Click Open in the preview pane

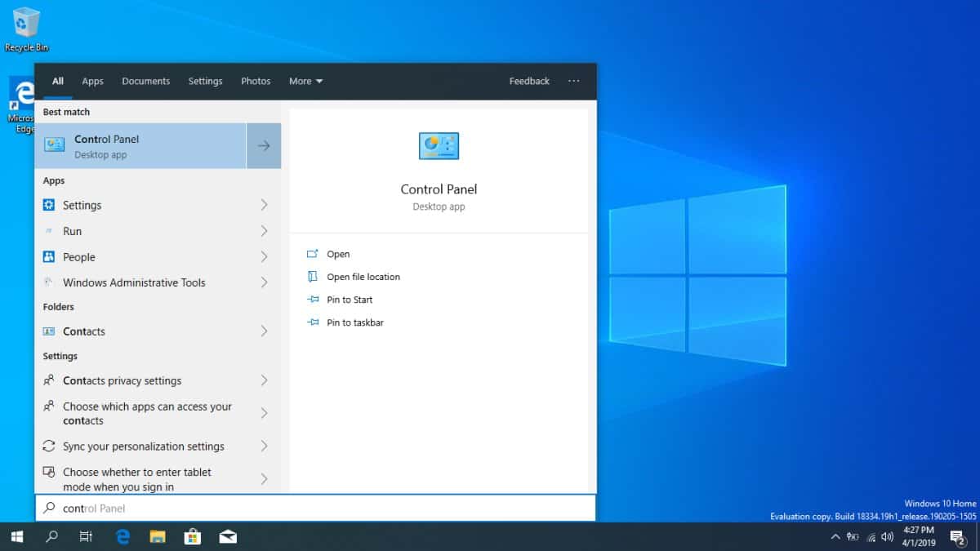(x=338, y=254)
